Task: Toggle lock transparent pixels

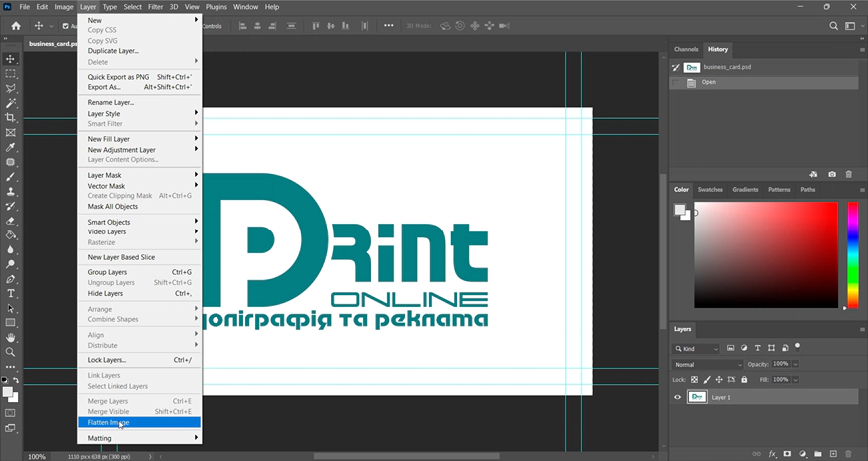Action: click(x=694, y=379)
